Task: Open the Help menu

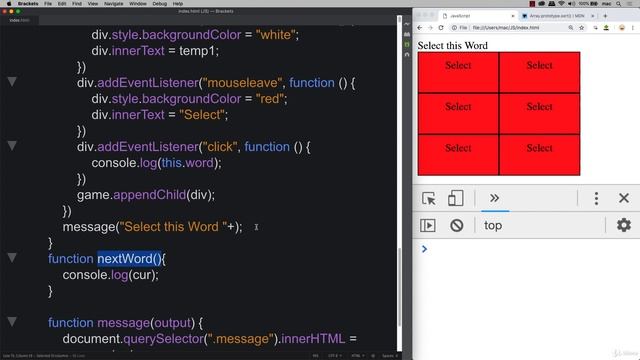Action: click(178, 4)
